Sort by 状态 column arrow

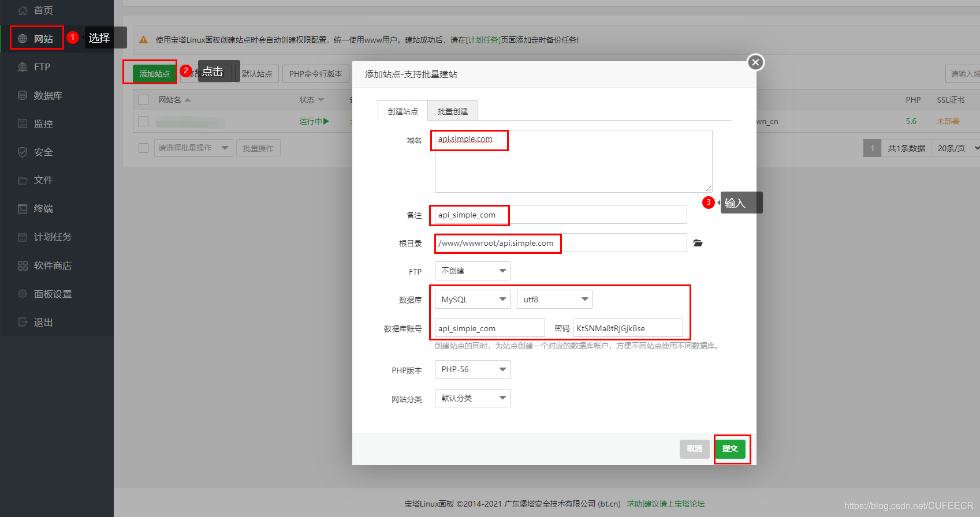(x=321, y=100)
